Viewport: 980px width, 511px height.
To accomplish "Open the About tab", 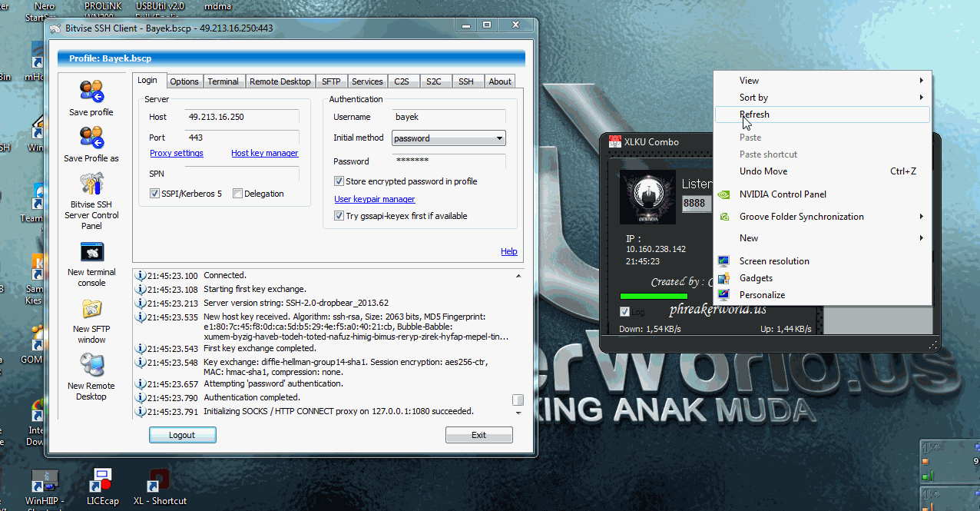I will 500,81.
